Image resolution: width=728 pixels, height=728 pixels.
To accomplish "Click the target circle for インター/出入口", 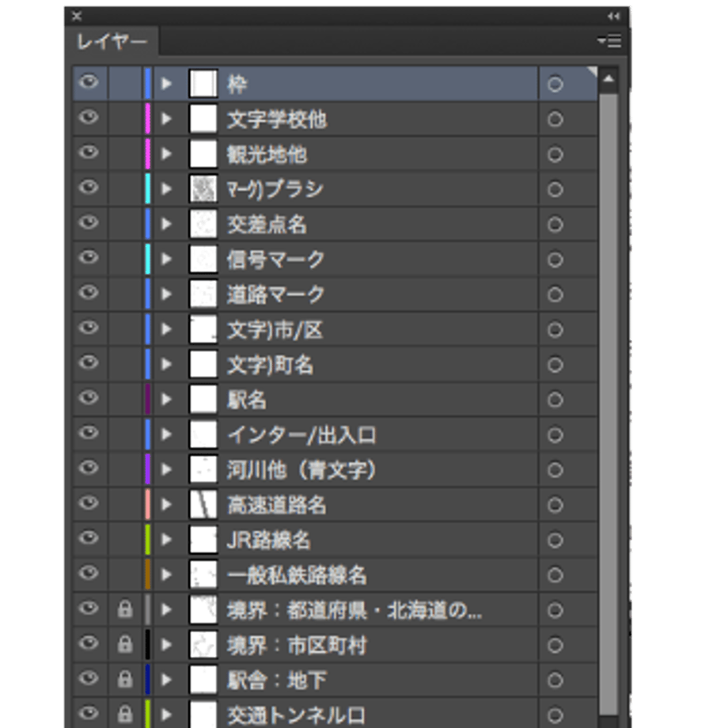I will 555,435.
